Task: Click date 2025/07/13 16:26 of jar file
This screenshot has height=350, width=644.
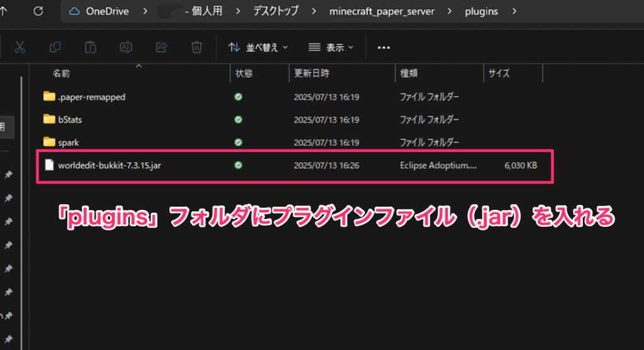Action: coord(326,165)
